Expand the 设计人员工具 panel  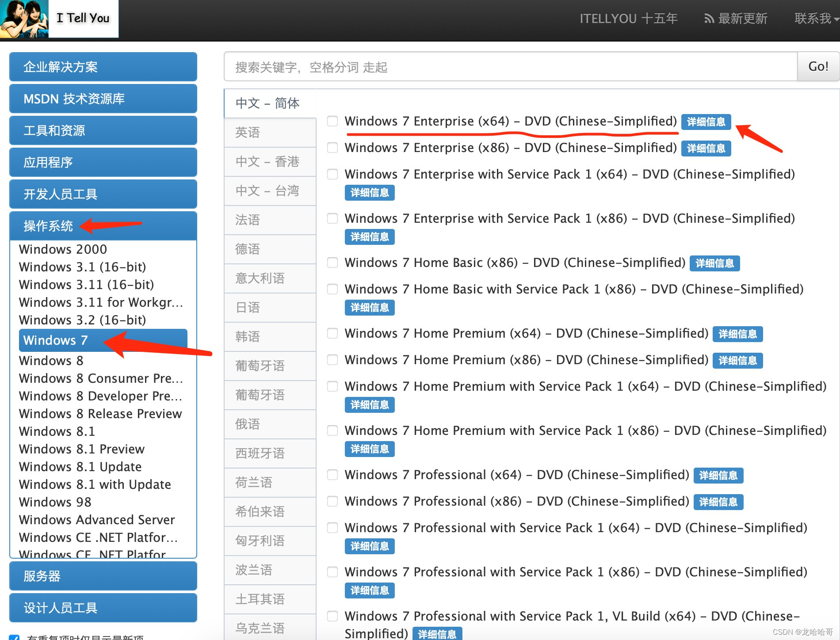click(x=103, y=608)
